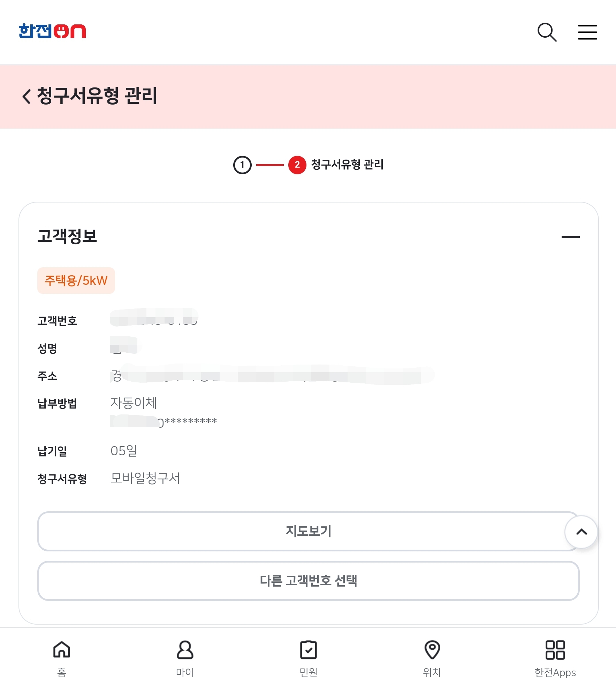The image size is (616, 695).
Task: Select the 민원 clipboard icon
Action: pyautogui.click(x=308, y=650)
